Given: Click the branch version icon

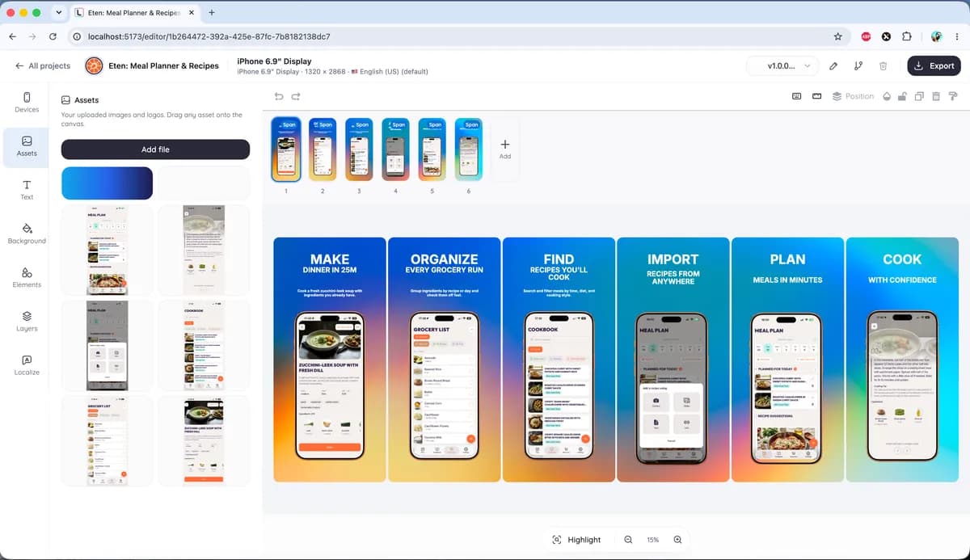Looking at the screenshot, I should click(x=858, y=66).
